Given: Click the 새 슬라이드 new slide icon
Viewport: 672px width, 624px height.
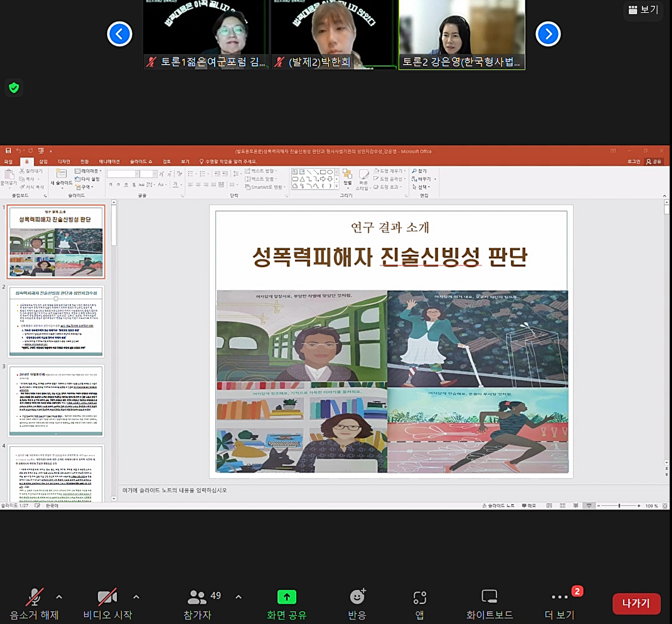Looking at the screenshot, I should click(61, 173).
